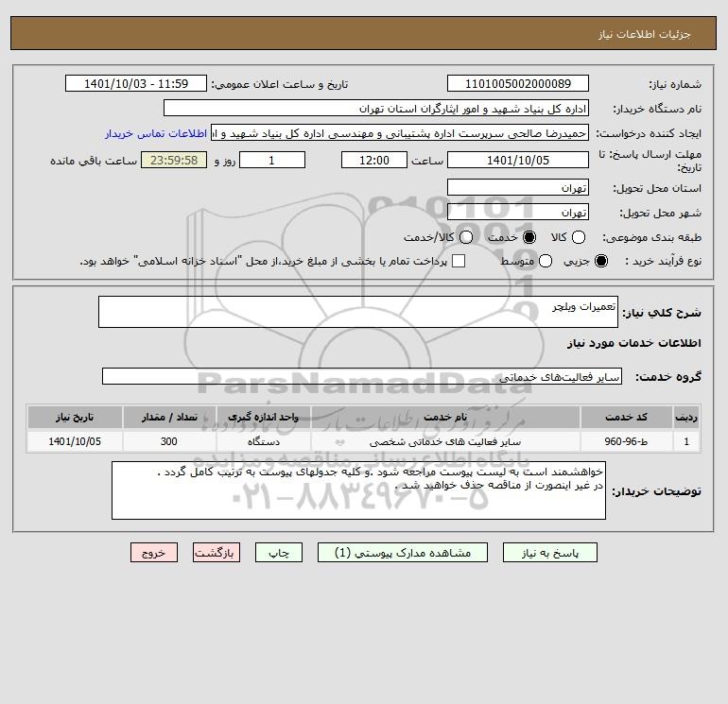Select the خدمت radio button
The width and height of the screenshot is (728, 704).
pos(529,237)
